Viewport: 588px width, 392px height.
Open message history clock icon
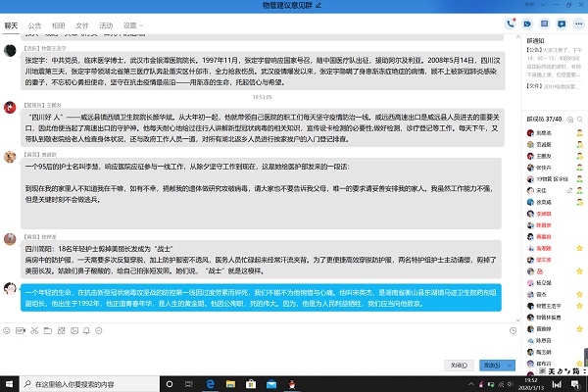tap(513, 330)
